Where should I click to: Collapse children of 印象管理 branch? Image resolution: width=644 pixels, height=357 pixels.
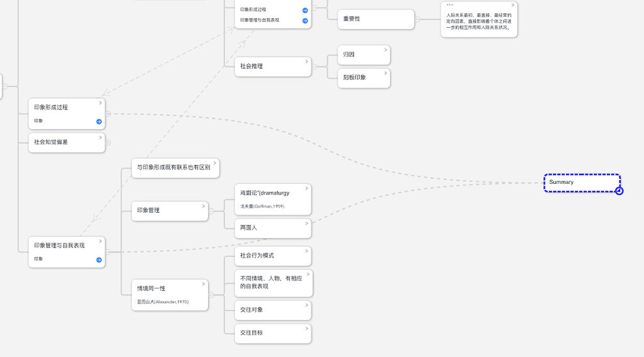(211, 211)
